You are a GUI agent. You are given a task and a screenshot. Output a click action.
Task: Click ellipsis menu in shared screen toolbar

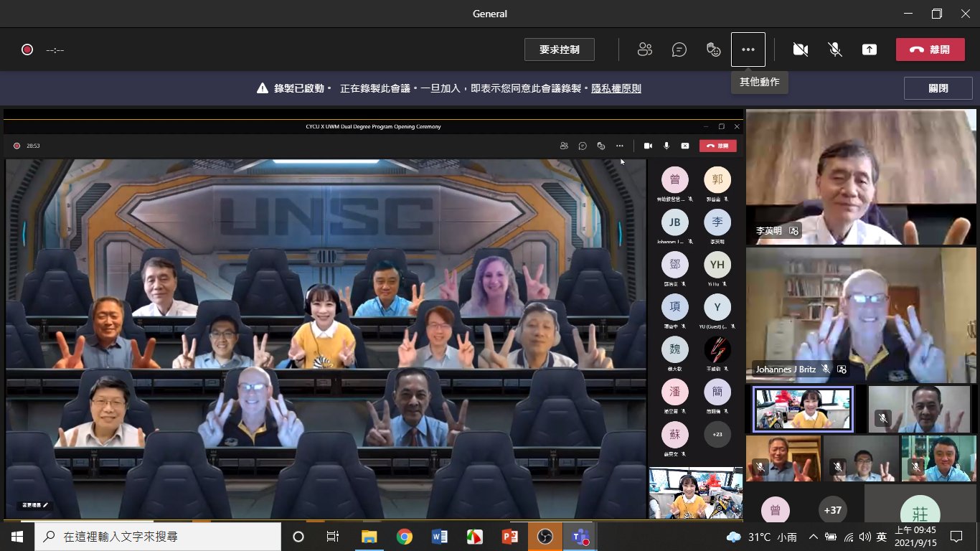(620, 146)
